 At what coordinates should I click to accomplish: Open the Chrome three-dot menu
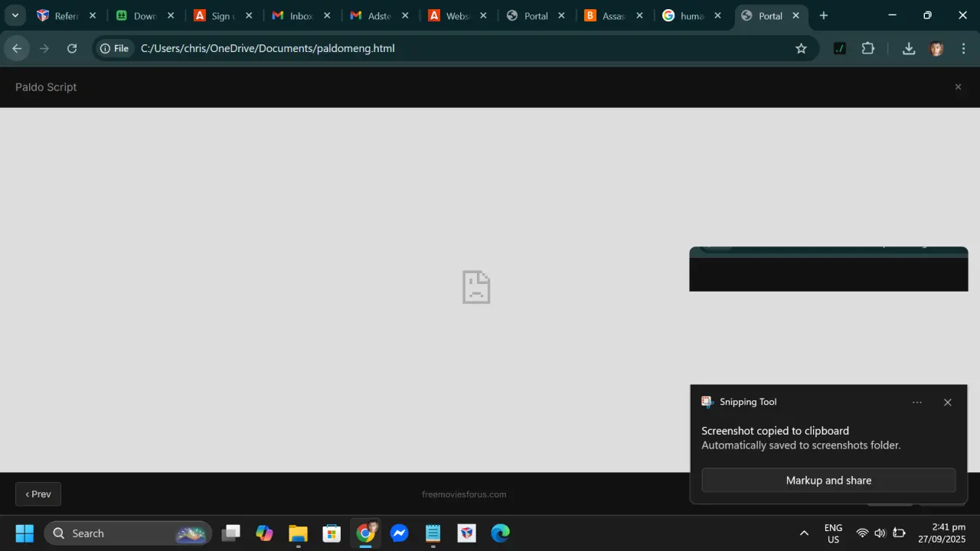coord(963,48)
